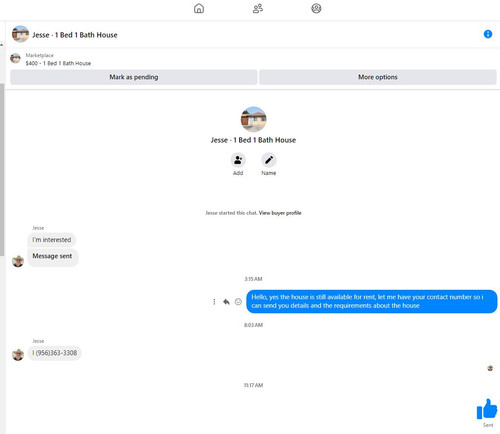
Task: Click the pencil Name edit icon
Action: pyautogui.click(x=269, y=160)
